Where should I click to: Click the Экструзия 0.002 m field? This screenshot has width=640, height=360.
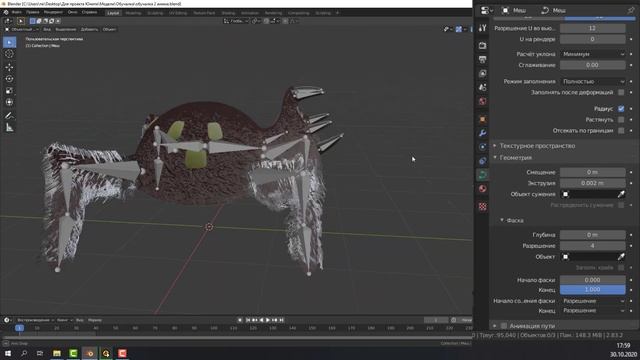point(593,183)
